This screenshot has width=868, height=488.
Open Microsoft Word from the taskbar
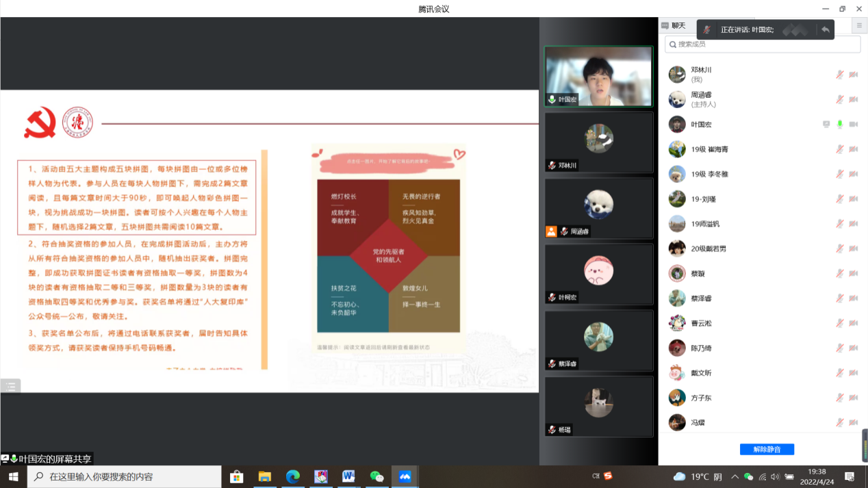point(348,476)
